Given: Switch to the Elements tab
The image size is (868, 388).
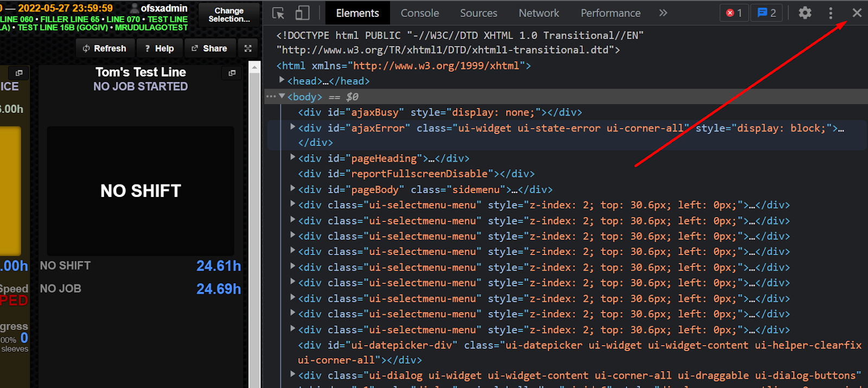Looking at the screenshot, I should [358, 13].
